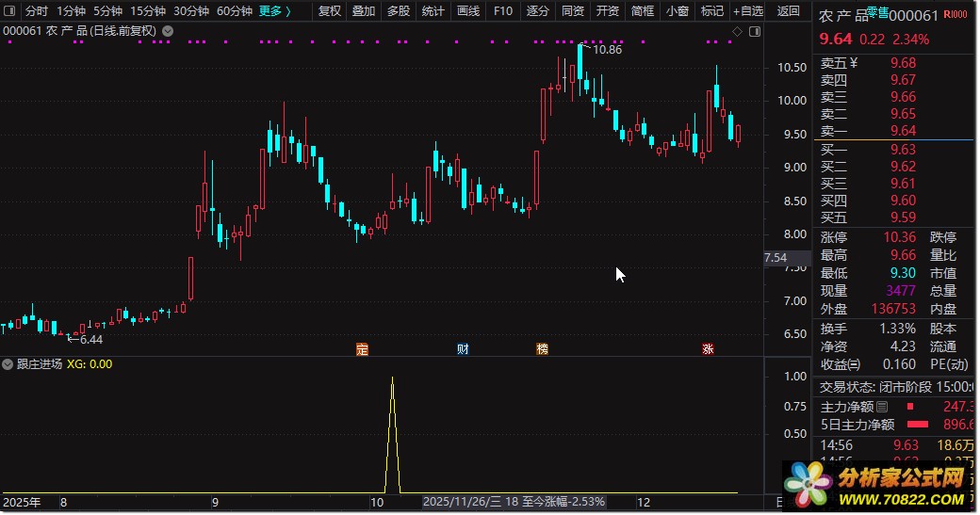Click stock code 000061 in quote panel
This screenshot has width=980, height=515.
tap(914, 16)
